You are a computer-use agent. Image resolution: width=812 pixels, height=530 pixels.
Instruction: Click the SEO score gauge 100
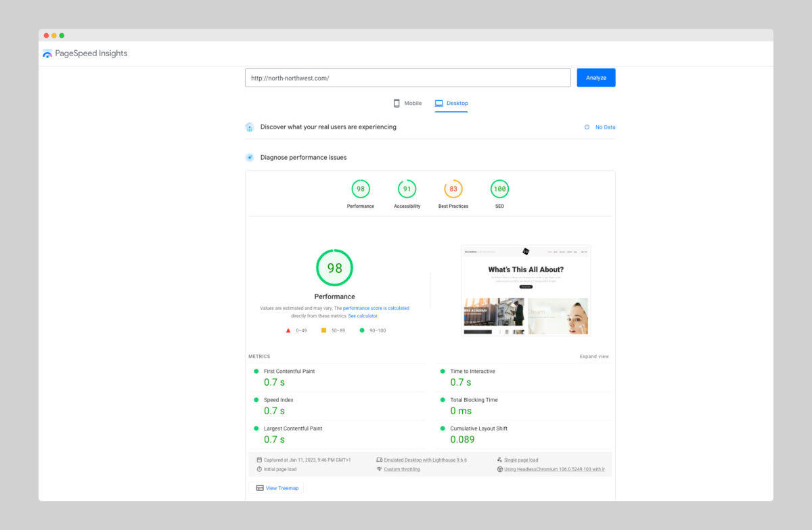click(499, 189)
